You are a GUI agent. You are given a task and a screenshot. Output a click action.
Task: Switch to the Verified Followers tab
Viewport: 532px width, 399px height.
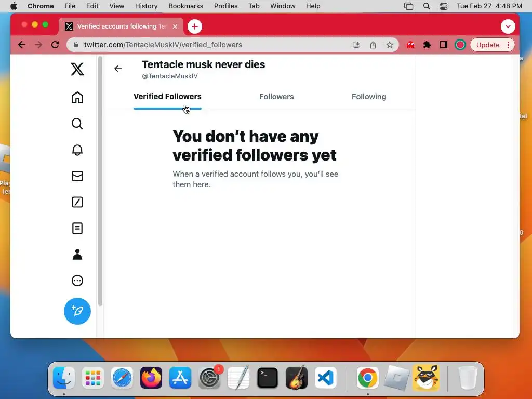click(167, 97)
